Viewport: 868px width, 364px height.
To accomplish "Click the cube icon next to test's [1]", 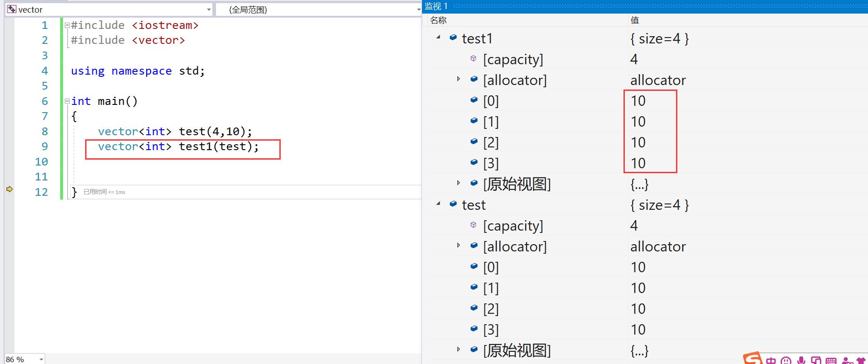I will click(474, 287).
